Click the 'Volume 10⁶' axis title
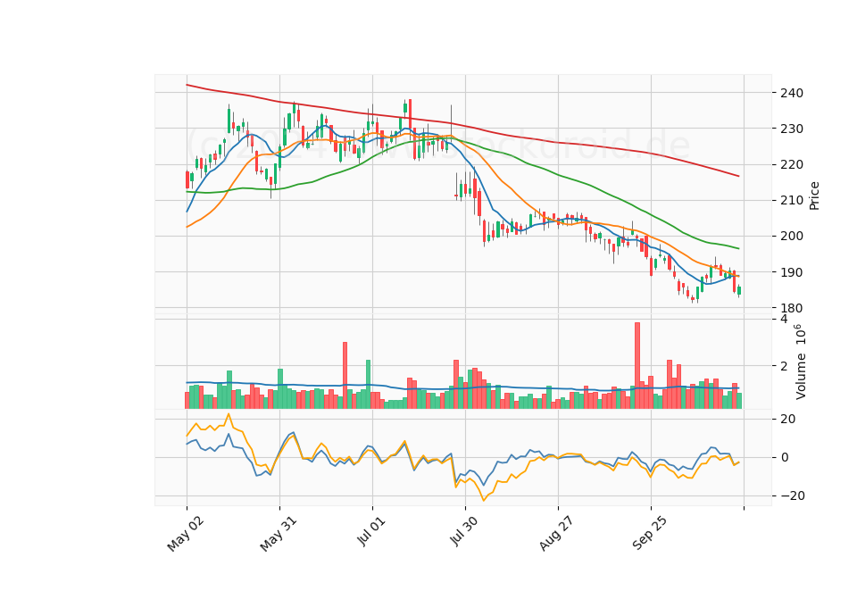This screenshot has width=857, height=616. pyautogui.click(x=801, y=362)
